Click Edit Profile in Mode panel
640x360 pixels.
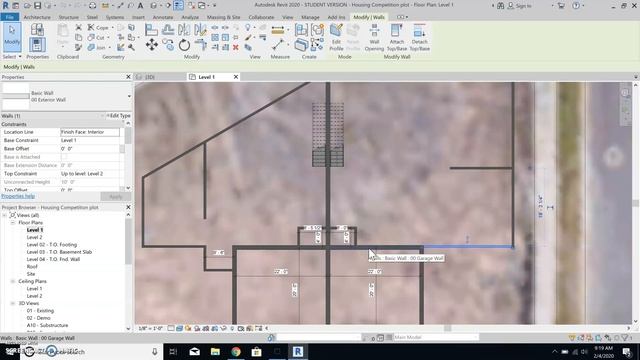point(336,37)
